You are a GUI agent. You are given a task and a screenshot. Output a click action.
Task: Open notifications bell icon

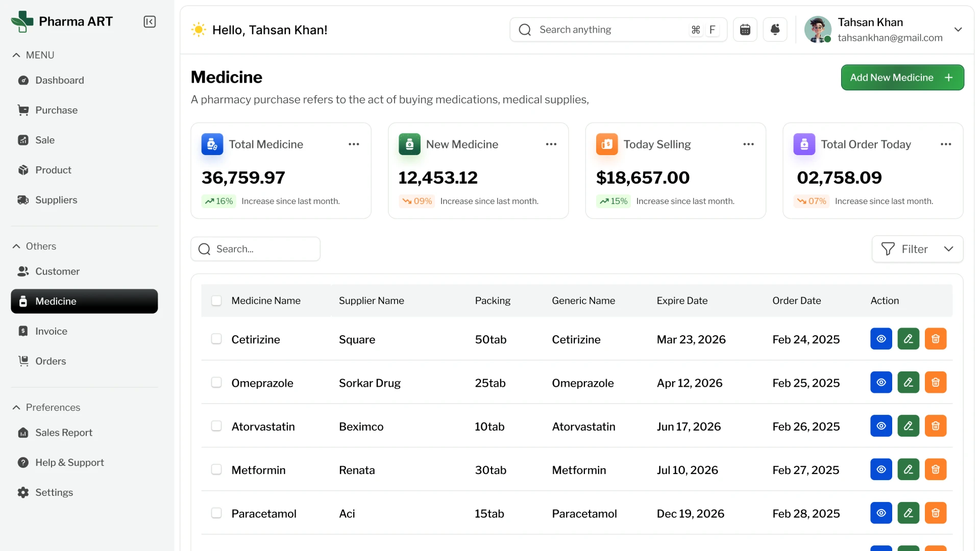775,30
